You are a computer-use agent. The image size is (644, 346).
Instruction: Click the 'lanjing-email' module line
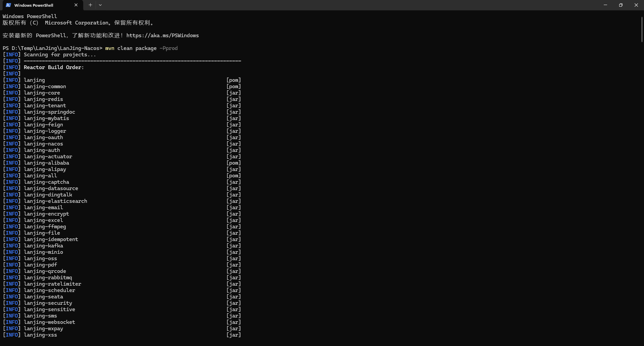(43, 208)
